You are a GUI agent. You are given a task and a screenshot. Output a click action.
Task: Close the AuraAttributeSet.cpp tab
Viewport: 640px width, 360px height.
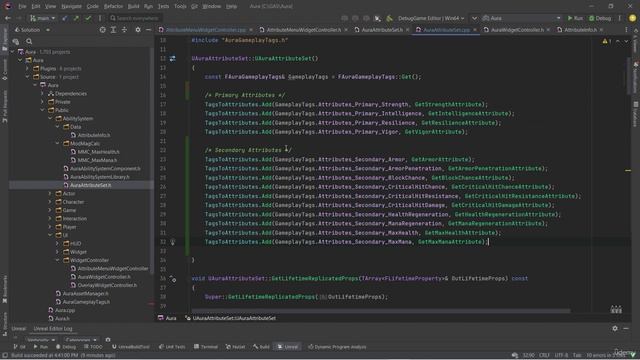click(475, 30)
